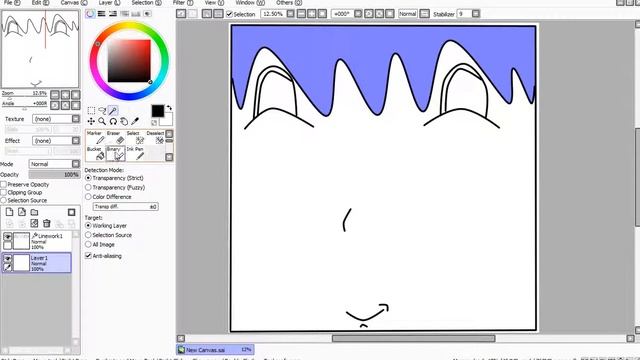Open the zoom percentage dropdown in toolbar

(290, 14)
